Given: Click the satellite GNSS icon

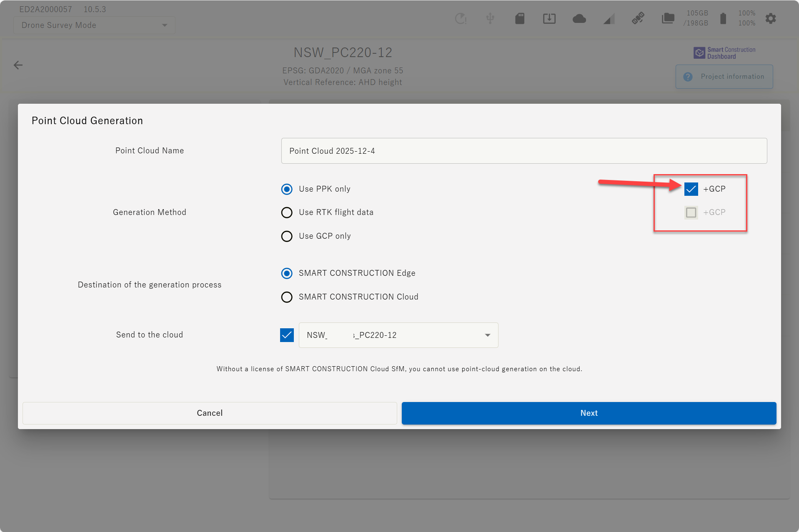Looking at the screenshot, I should [638, 18].
